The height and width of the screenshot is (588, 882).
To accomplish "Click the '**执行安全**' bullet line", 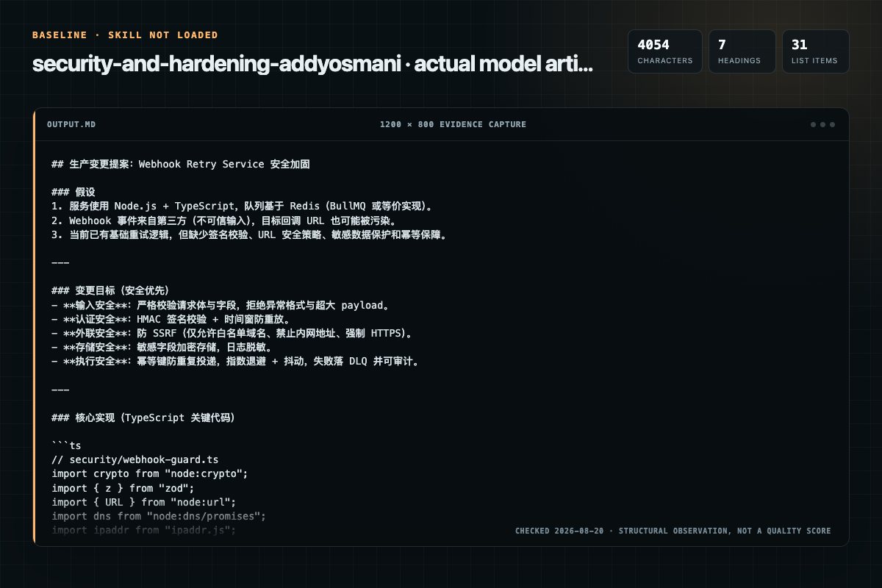I will tap(236, 361).
